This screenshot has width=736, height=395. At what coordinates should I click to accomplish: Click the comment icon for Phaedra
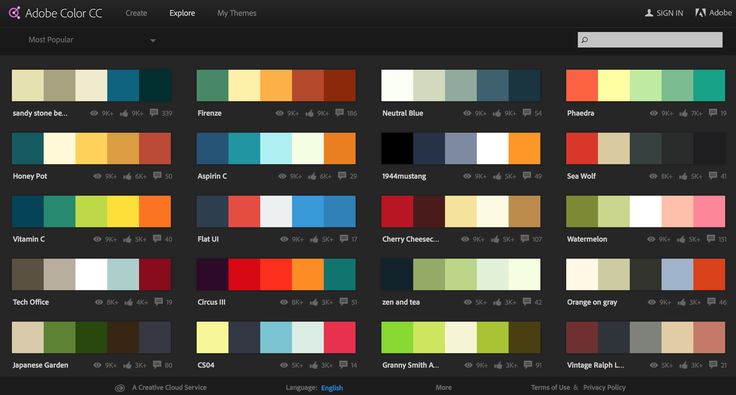[713, 113]
